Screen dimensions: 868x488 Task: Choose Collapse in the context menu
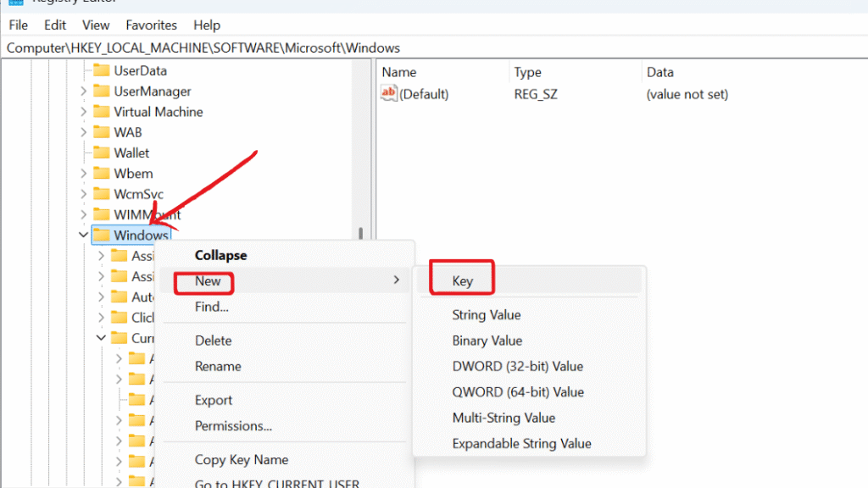click(221, 255)
